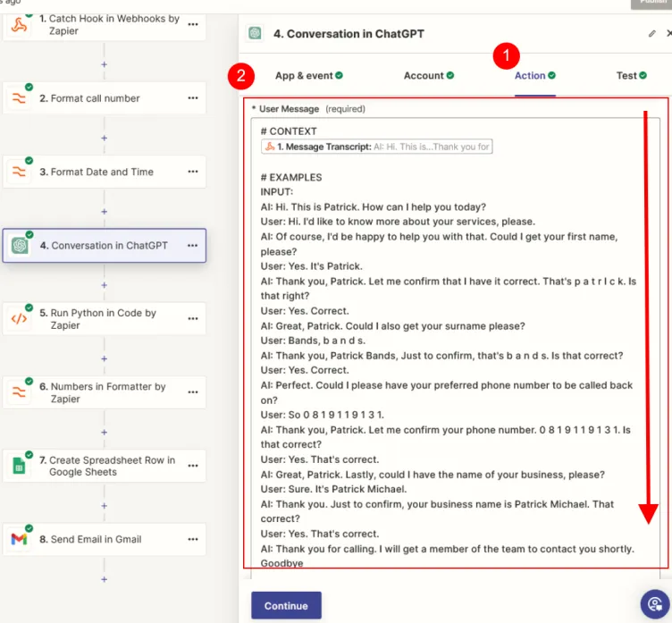Open the three-dot menu for Send Email in Gmail
The image size is (672, 623).
(193, 539)
